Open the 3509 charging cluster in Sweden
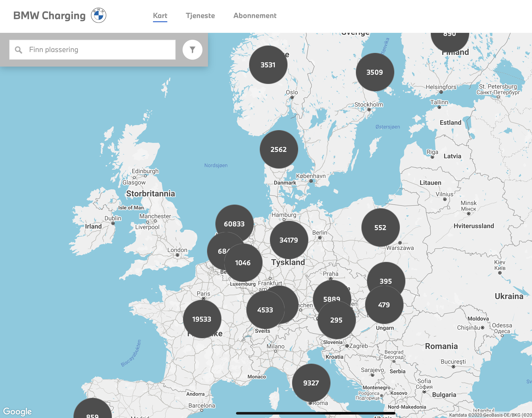This screenshot has height=418, width=532. (x=375, y=72)
